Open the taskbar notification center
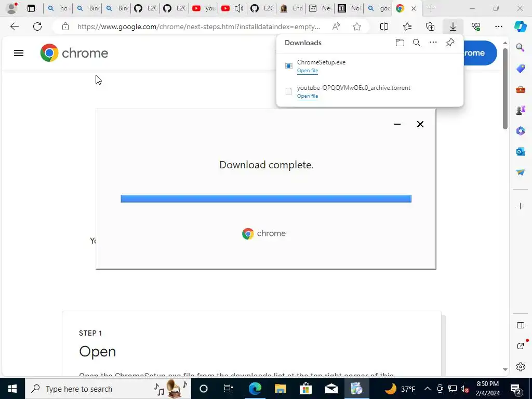Viewport: 532px width, 399px height. pos(516,389)
